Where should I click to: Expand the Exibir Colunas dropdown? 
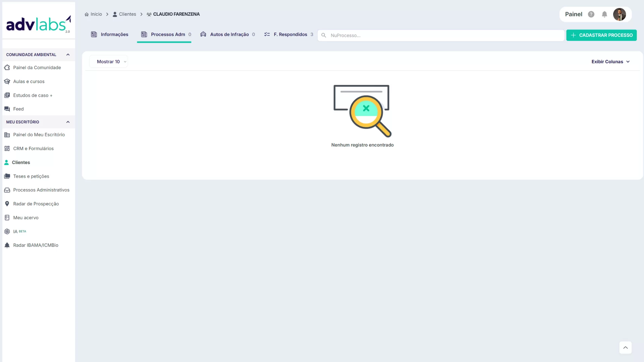(x=610, y=62)
